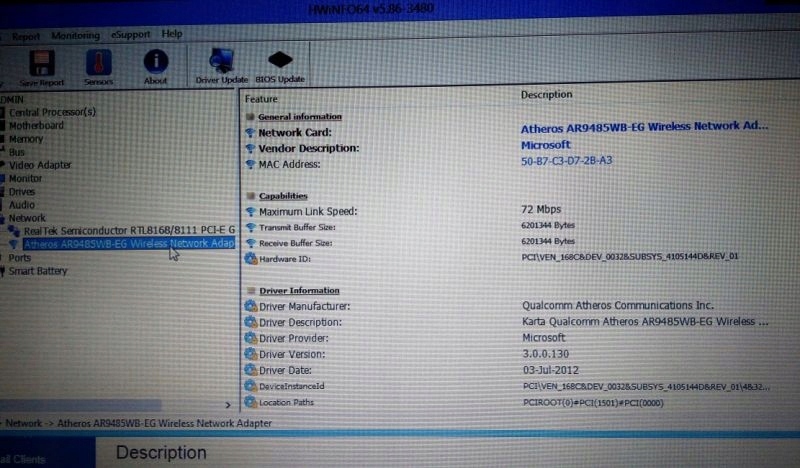
Task: Click the Location Paths row icon
Action: (251, 402)
